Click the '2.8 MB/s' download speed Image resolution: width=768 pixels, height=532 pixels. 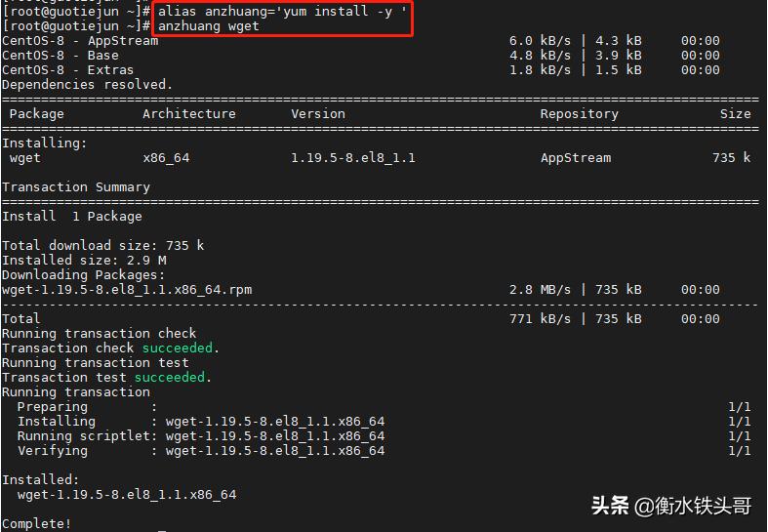pyautogui.click(x=540, y=290)
